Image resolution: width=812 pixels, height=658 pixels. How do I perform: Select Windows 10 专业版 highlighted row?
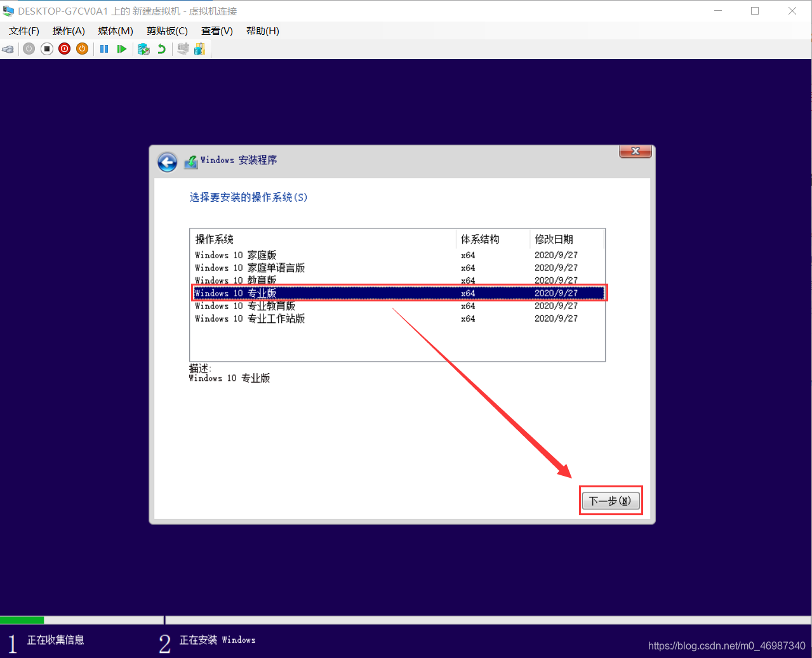398,293
